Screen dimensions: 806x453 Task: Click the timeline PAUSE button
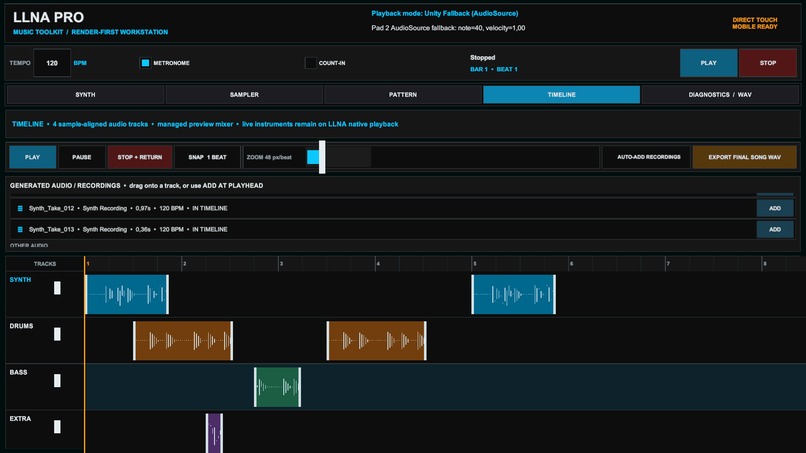coord(82,157)
